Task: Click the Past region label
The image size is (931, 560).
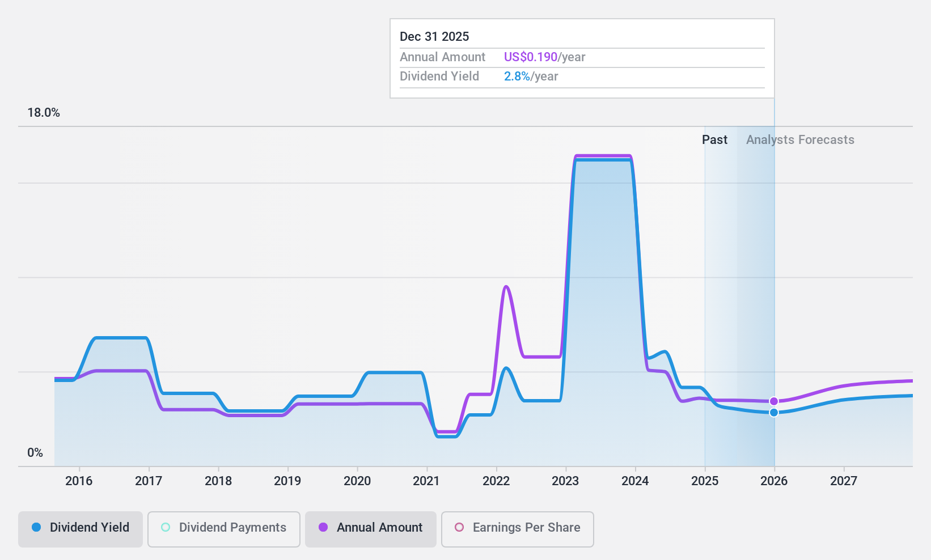Action: click(x=714, y=140)
